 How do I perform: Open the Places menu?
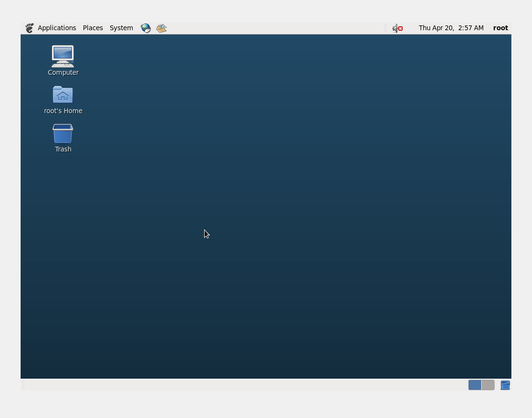click(x=93, y=28)
